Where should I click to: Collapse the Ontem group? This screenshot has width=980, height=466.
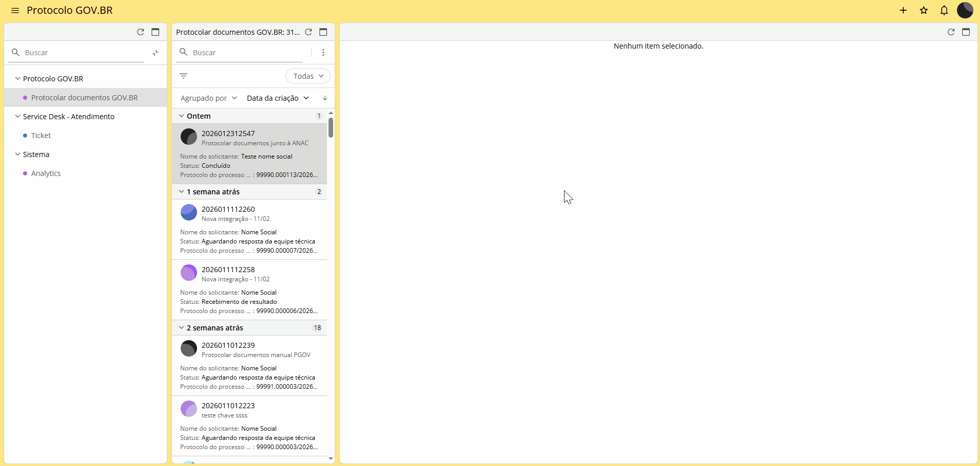click(x=182, y=116)
